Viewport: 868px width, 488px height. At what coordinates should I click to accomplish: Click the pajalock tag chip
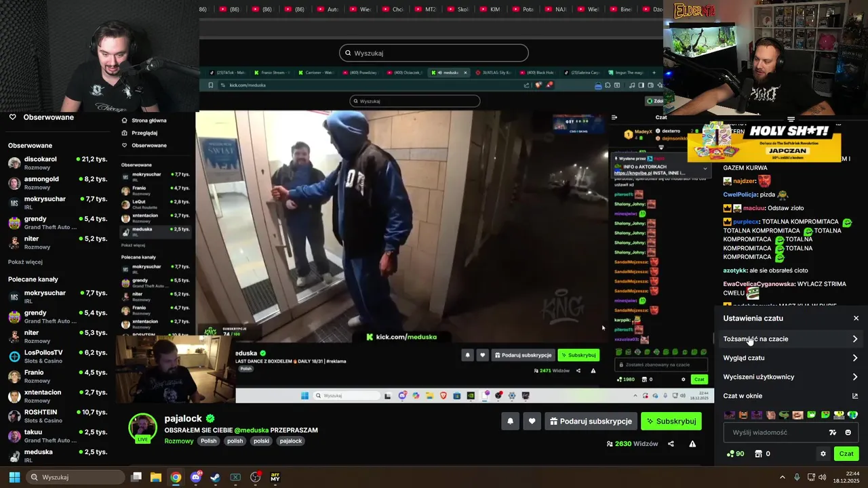(291, 441)
